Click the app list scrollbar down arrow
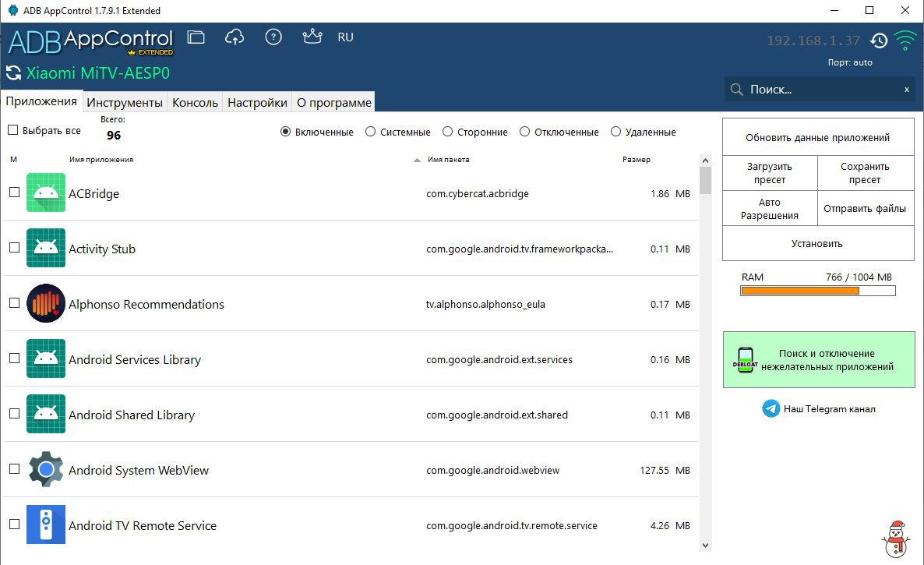 705,546
